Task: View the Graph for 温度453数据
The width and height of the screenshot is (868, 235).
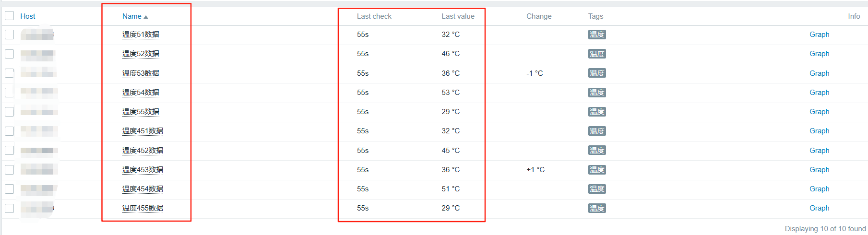Action: click(x=819, y=170)
